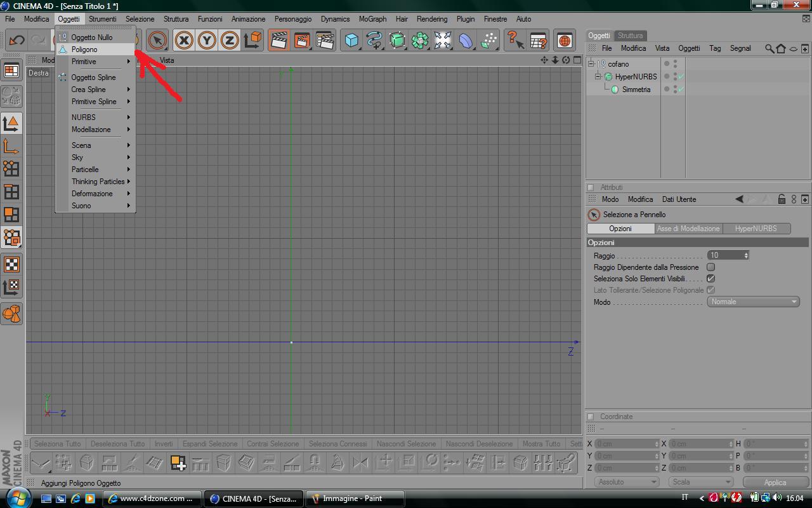Uncheck Seleziona Solo Elementi Visibili
Screen dimensions: 812x508
710,279
